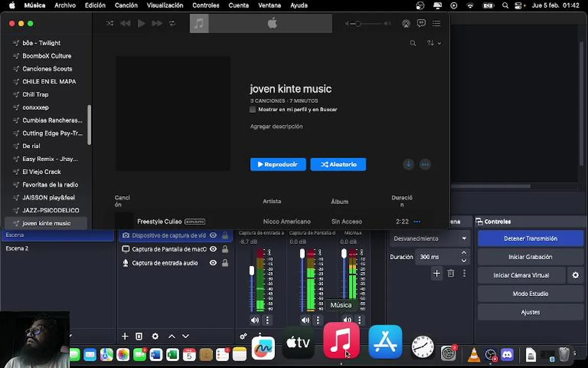Toggle lock on Captura de entrada audio source
588x368 pixels.
coord(225,263)
